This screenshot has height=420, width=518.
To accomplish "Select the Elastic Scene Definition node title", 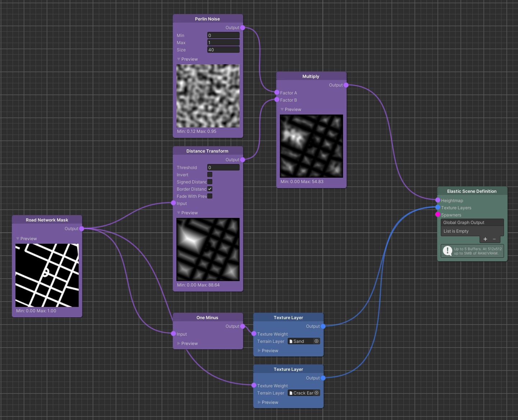I will click(472, 191).
